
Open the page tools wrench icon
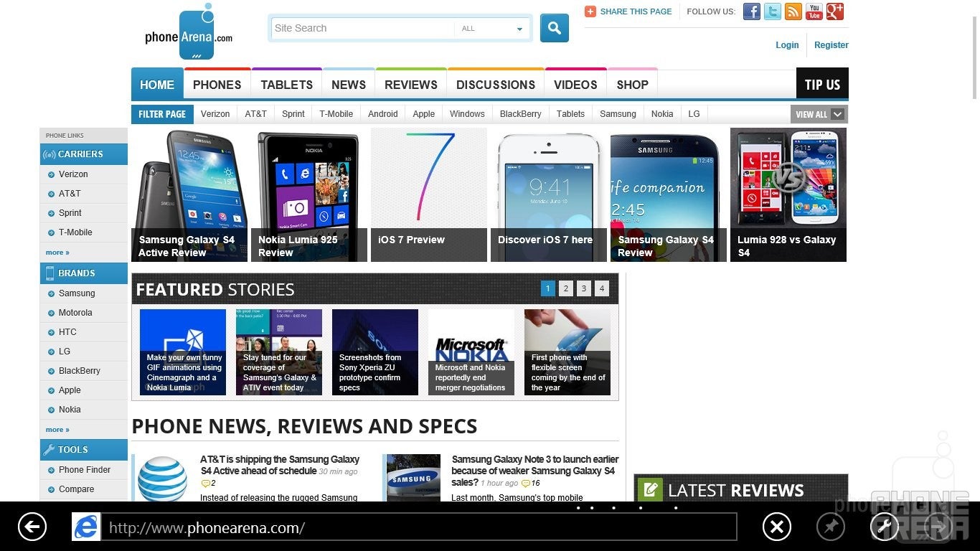(x=885, y=527)
